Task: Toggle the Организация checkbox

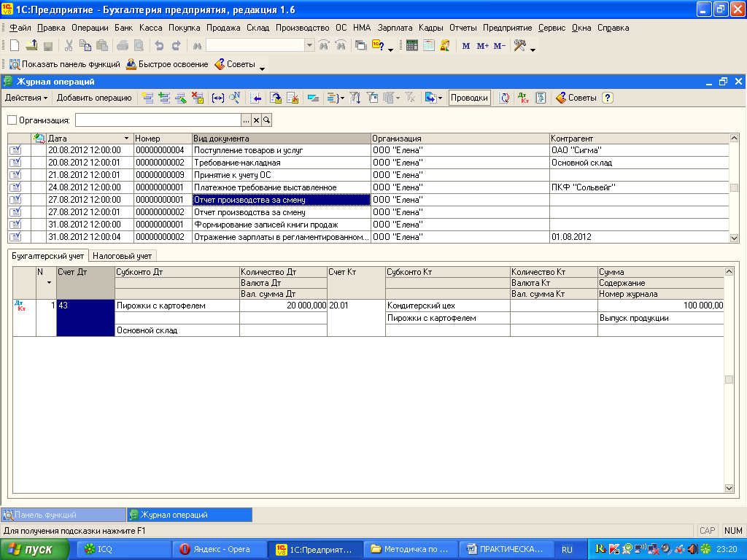Action: 12,120
